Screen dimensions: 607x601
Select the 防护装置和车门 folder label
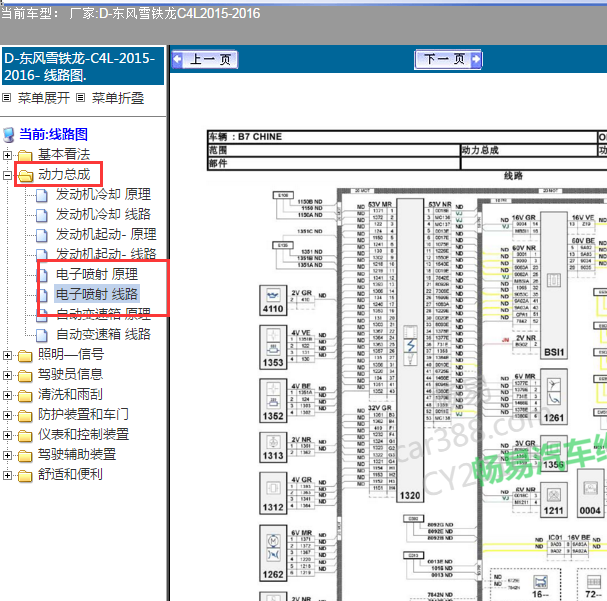point(83,414)
